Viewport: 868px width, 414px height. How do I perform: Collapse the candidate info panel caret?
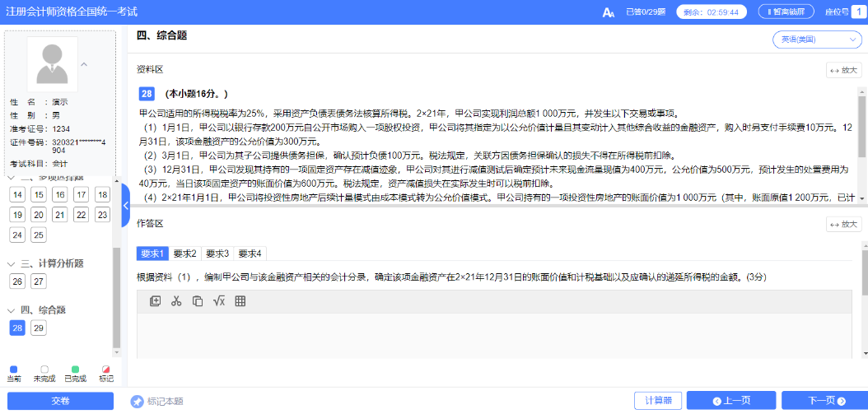(84, 65)
